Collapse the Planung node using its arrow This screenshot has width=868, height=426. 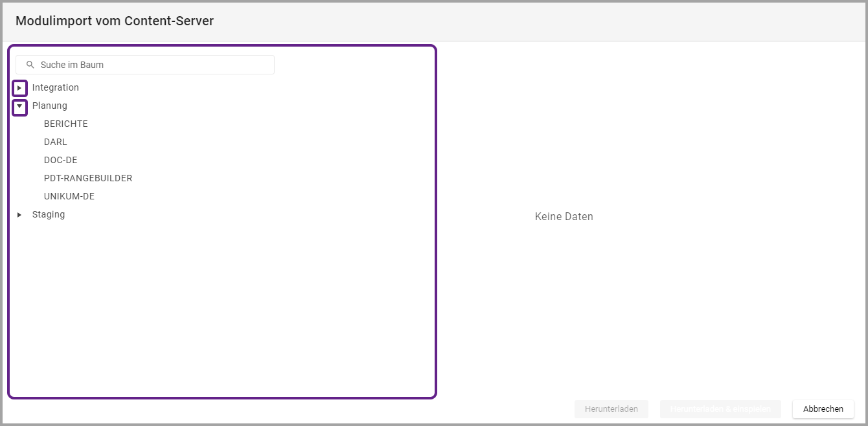click(19, 106)
